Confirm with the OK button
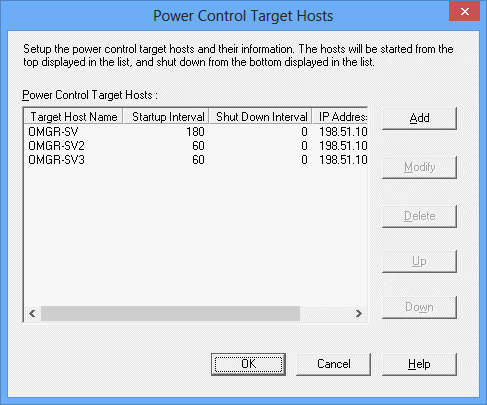The width and height of the screenshot is (487, 405). tap(248, 364)
